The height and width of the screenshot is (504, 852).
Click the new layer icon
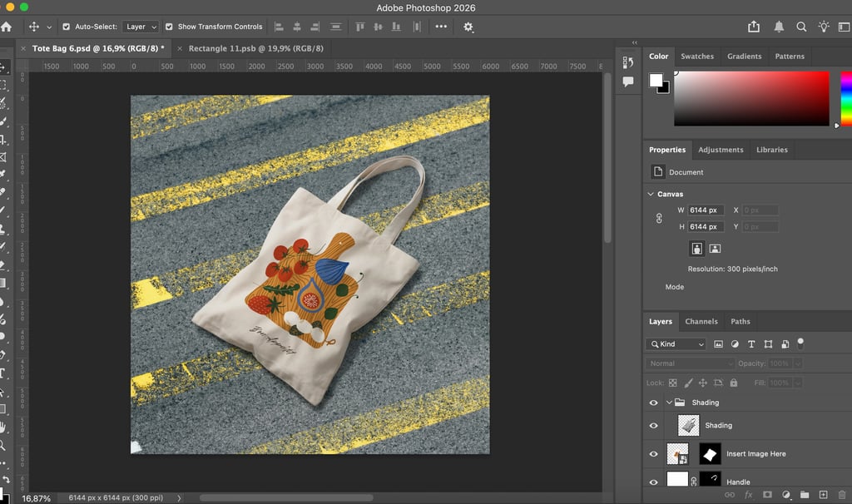click(x=823, y=495)
